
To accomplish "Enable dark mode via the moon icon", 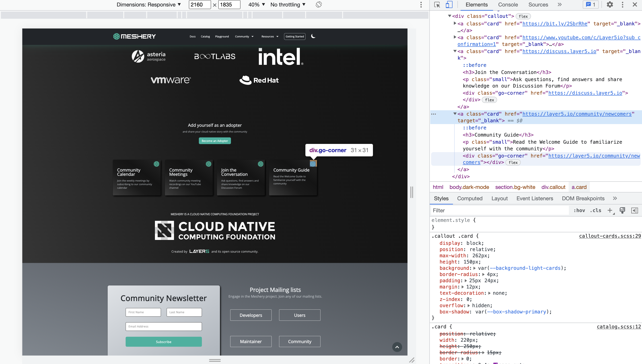I will [x=313, y=36].
